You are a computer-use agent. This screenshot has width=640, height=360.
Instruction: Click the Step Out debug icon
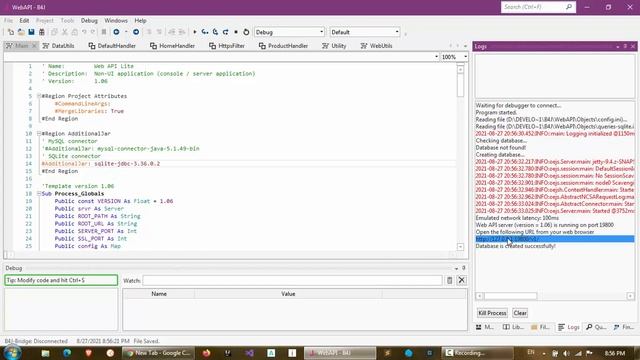click(225, 32)
